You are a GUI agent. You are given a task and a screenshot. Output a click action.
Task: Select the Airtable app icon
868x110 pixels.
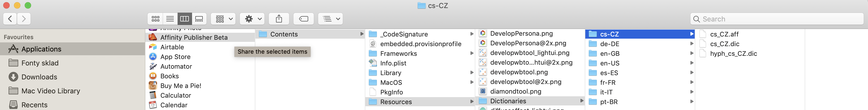[153, 47]
